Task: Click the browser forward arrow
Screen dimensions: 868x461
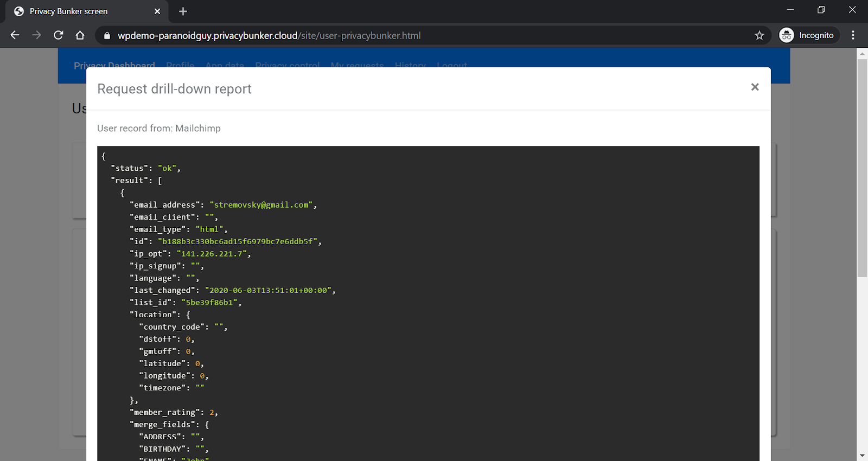Action: click(36, 35)
